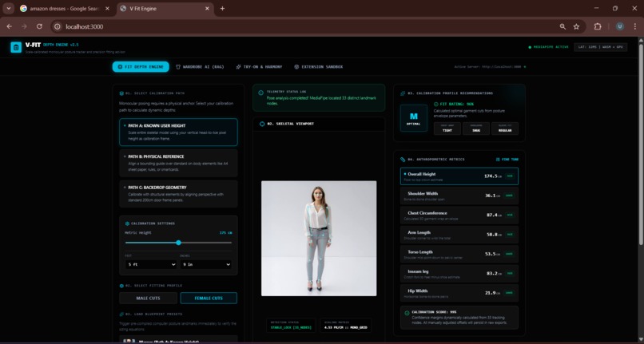Bookmark this page with the star icon

(576, 26)
